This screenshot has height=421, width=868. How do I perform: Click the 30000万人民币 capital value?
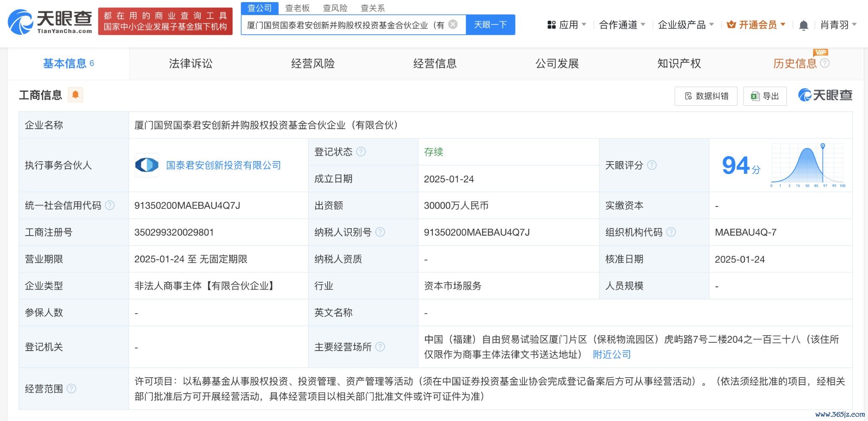[x=456, y=206]
